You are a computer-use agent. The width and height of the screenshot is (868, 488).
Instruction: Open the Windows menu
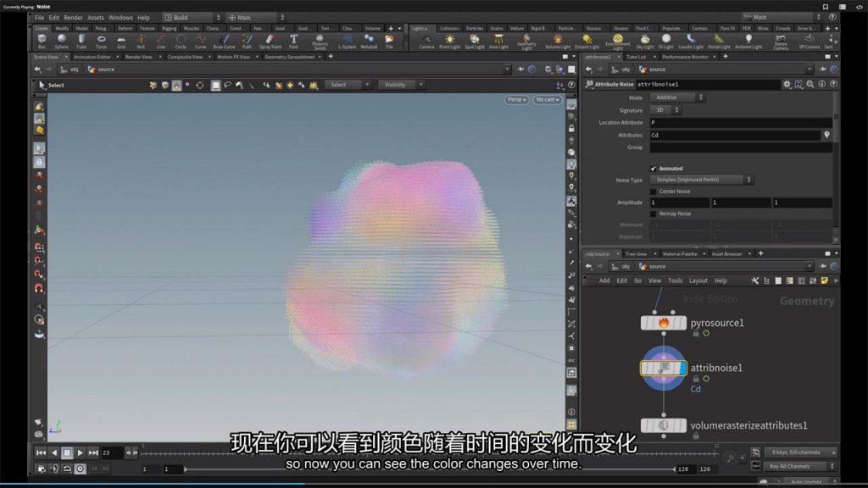click(120, 18)
